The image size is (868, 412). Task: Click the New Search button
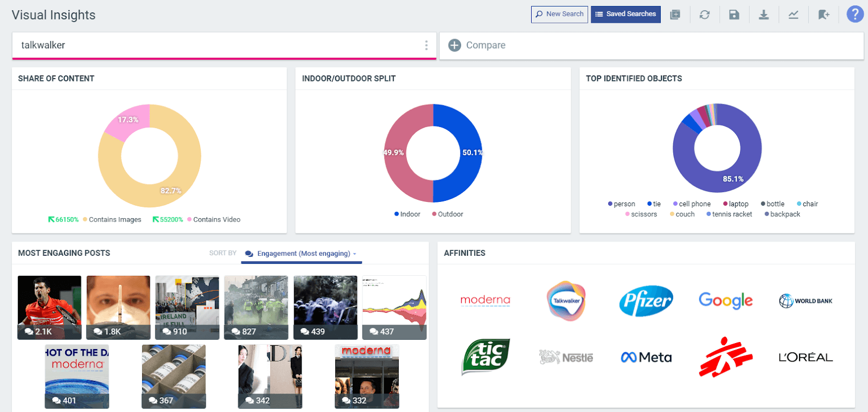click(559, 14)
